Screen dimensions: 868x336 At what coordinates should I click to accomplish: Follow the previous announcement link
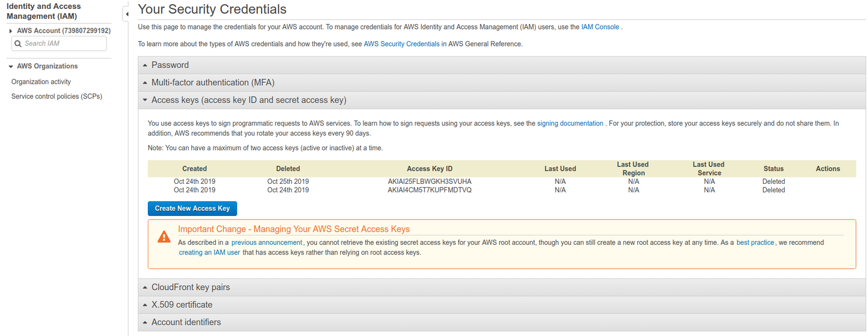[267, 243]
